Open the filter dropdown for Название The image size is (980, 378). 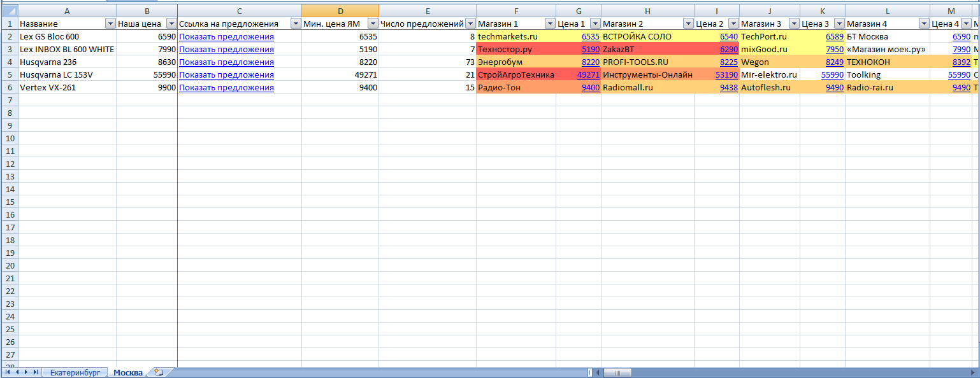point(110,24)
